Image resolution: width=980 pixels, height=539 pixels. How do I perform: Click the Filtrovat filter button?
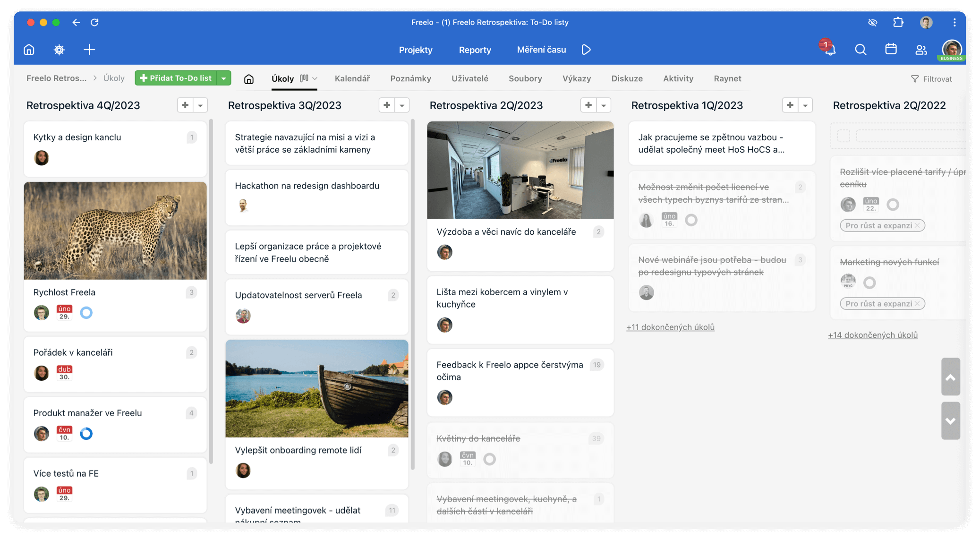click(x=931, y=79)
